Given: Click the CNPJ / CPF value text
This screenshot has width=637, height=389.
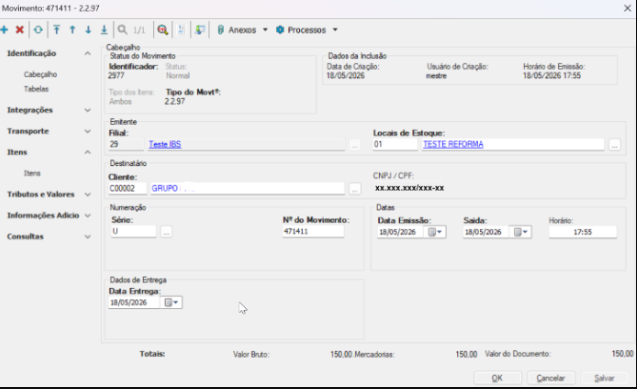Looking at the screenshot, I should pyautogui.click(x=409, y=188).
